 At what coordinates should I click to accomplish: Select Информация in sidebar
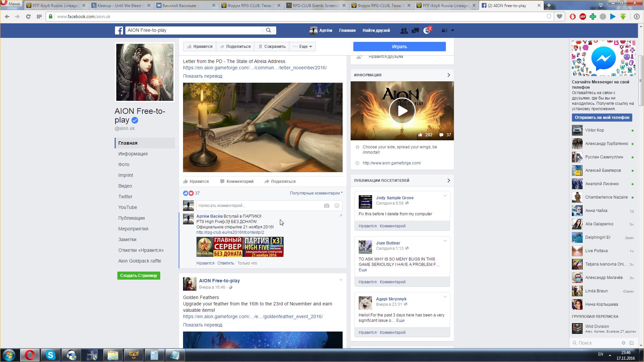[133, 154]
